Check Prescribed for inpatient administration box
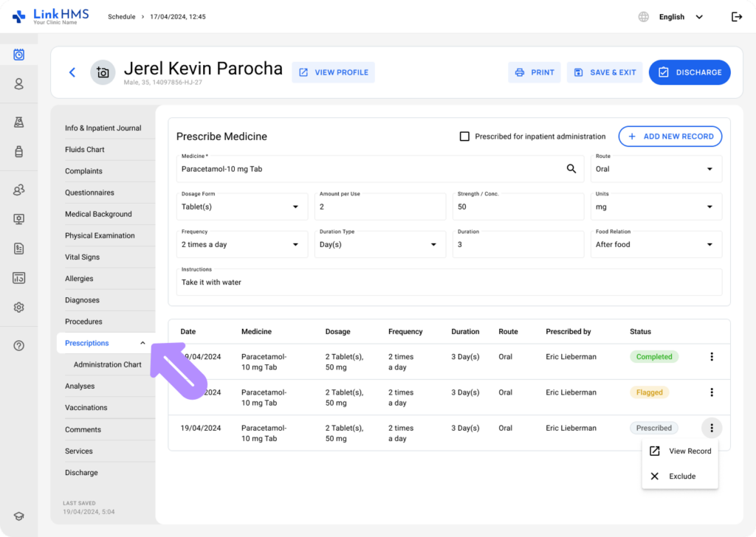 click(464, 136)
